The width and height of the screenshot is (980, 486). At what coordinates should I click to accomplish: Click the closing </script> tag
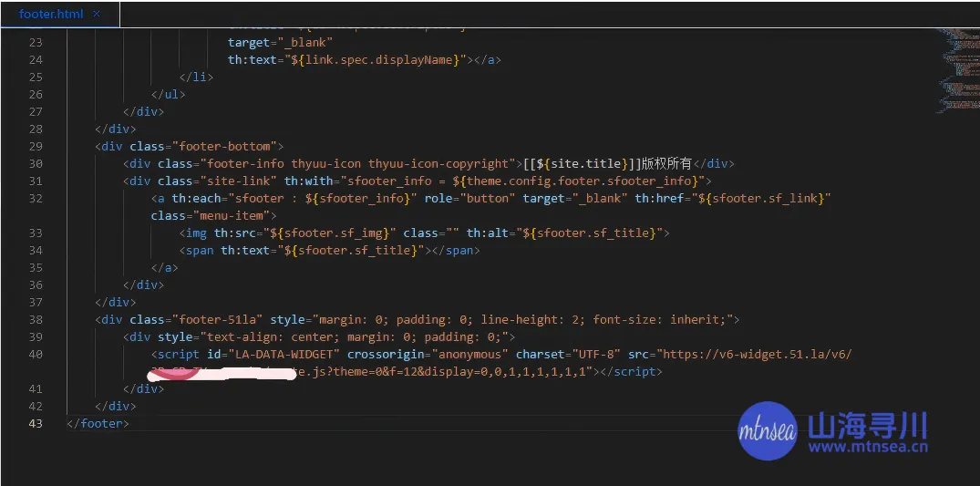631,372
